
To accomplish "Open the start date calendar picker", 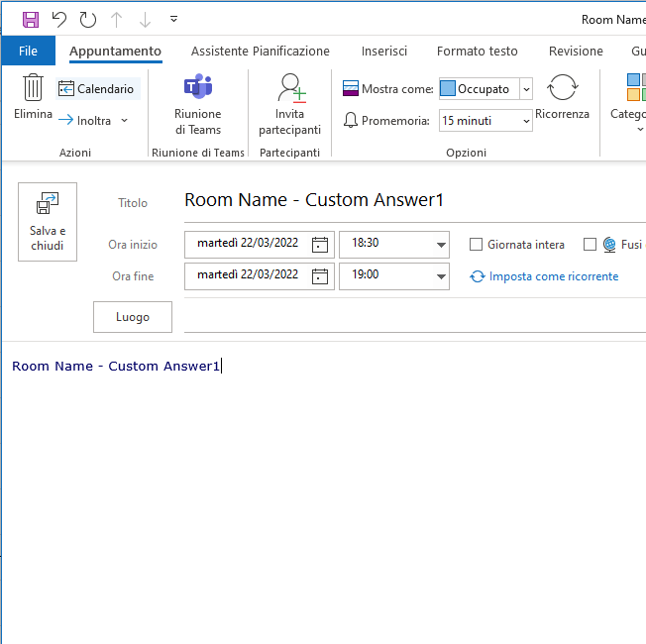I will point(320,245).
